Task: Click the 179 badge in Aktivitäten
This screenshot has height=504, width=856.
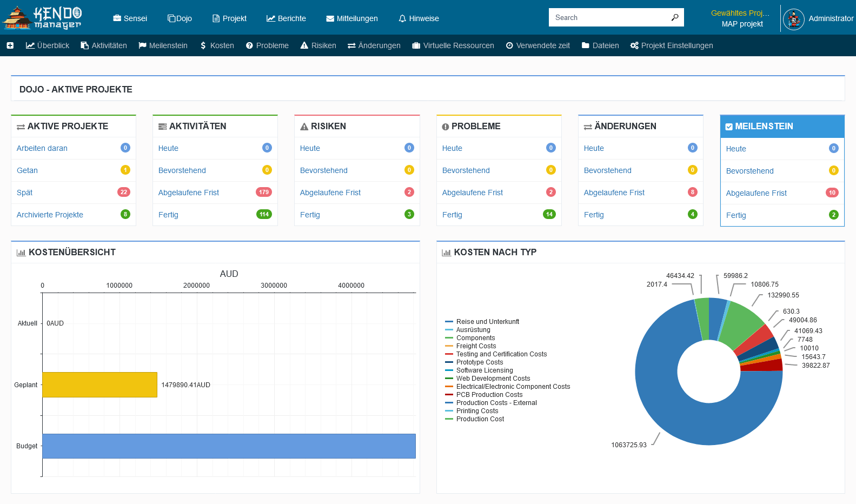Action: (x=264, y=192)
